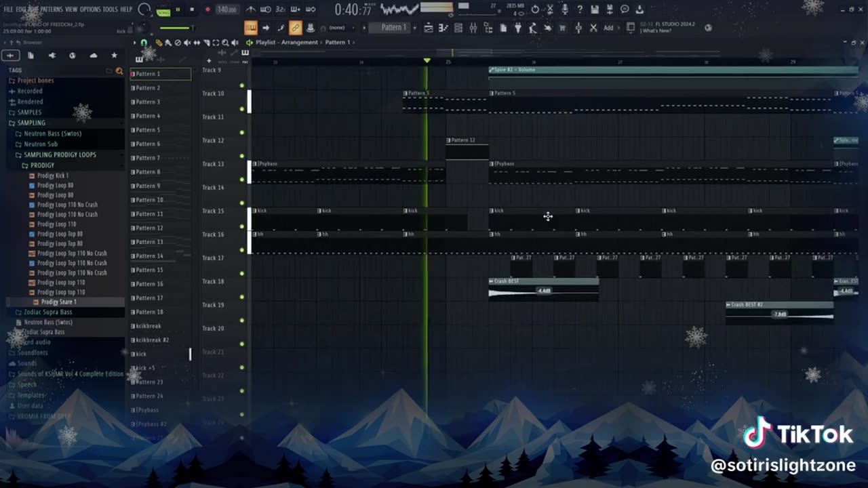Screen dimensions: 868x488
Task: Select the playlist Paint brush tool
Action: pos(168,42)
